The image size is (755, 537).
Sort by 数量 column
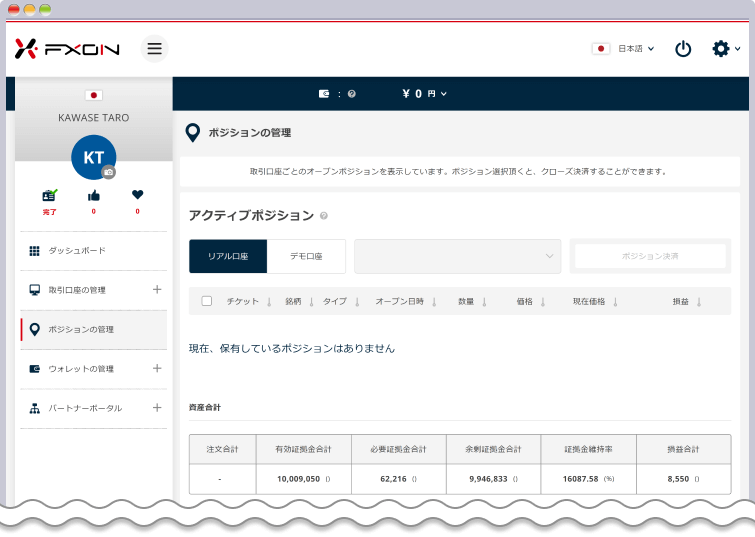coord(472,301)
